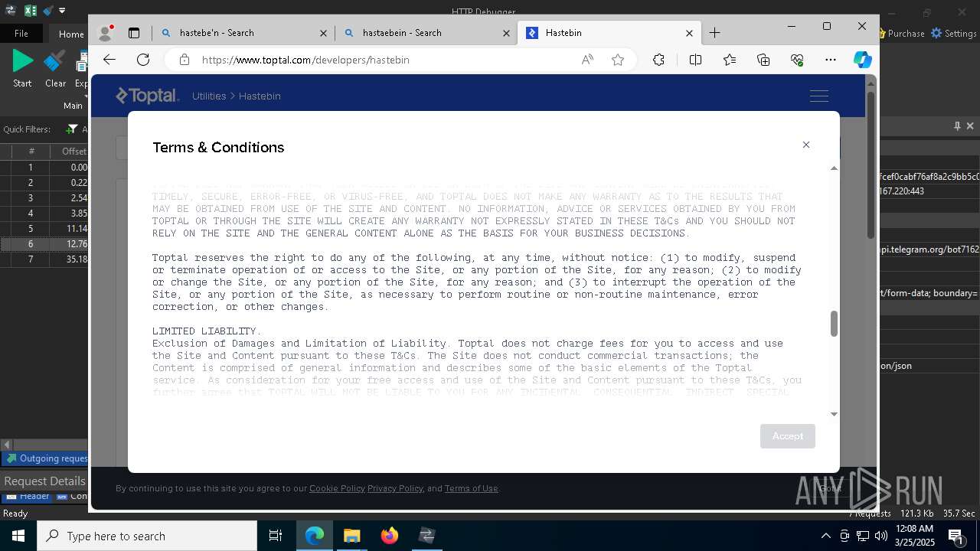Image resolution: width=980 pixels, height=551 pixels.
Task: Close the Terms & Conditions dialog
Action: (x=805, y=145)
